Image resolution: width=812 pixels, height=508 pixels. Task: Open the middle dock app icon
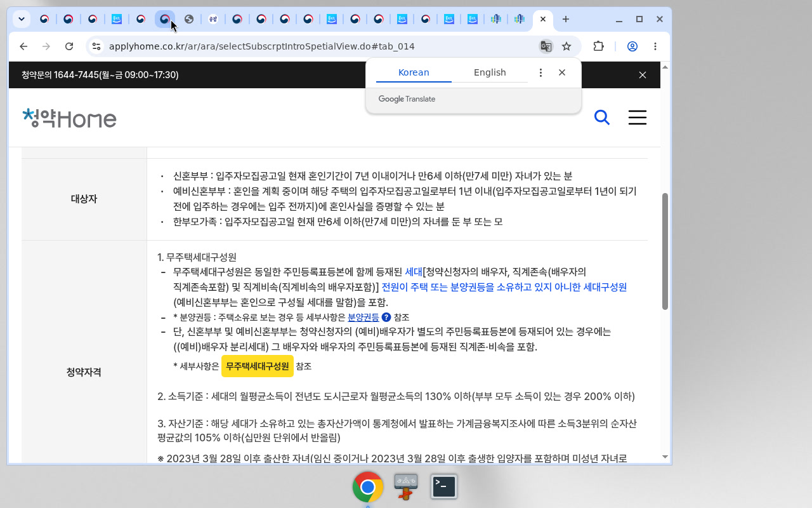click(406, 487)
